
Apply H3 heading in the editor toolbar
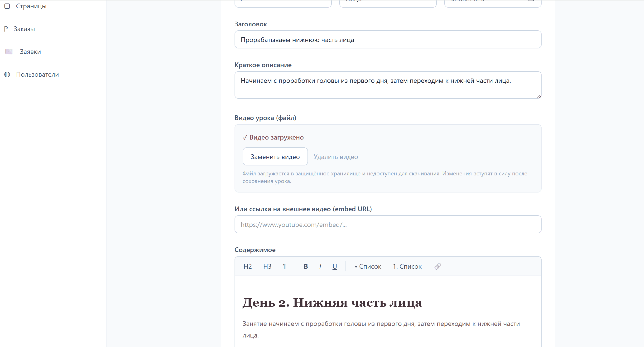click(267, 266)
